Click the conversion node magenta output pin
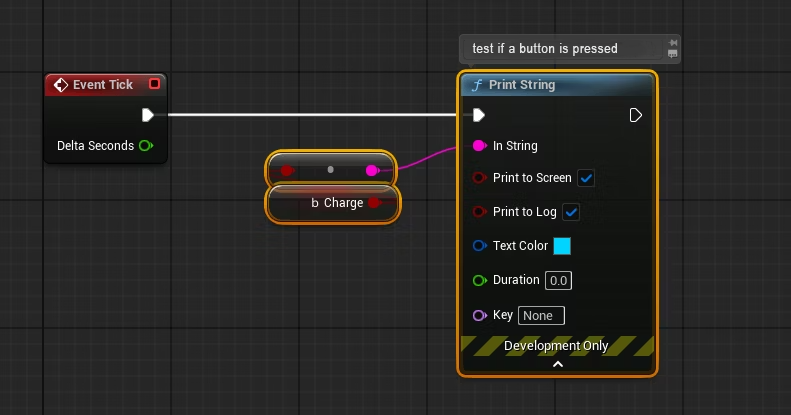The width and height of the screenshot is (791, 415). pyautogui.click(x=372, y=170)
